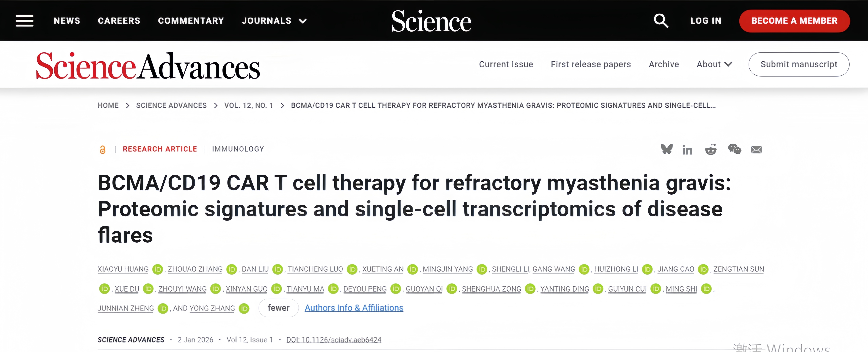Open Yong Zhang's ORCID iD icon
Image resolution: width=868 pixels, height=352 pixels.
[x=244, y=308]
